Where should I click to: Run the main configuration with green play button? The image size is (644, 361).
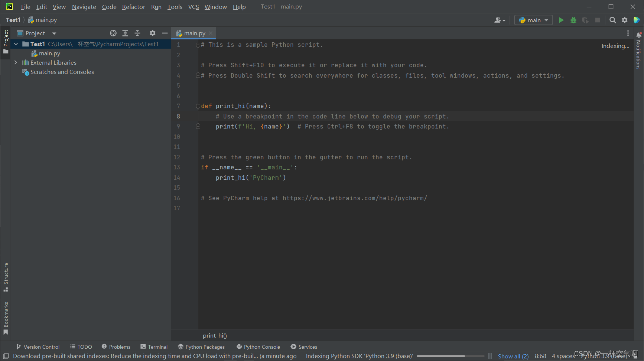561,20
